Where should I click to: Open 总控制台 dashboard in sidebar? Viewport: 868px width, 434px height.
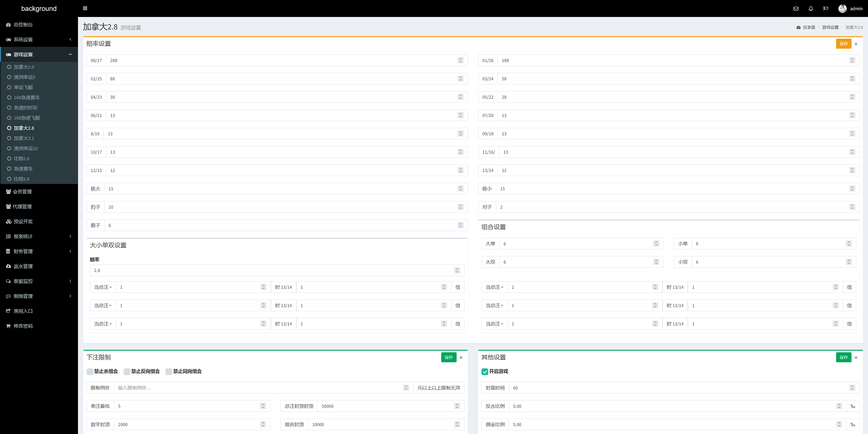(23, 25)
